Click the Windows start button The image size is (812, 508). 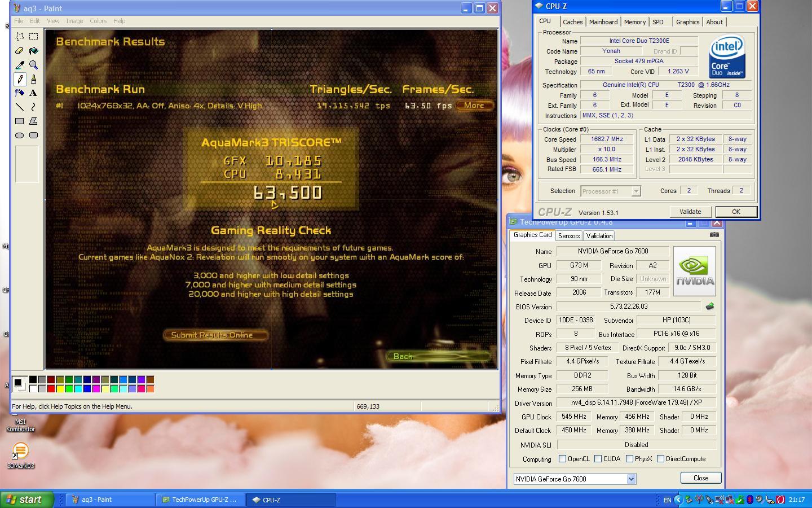click(x=27, y=500)
